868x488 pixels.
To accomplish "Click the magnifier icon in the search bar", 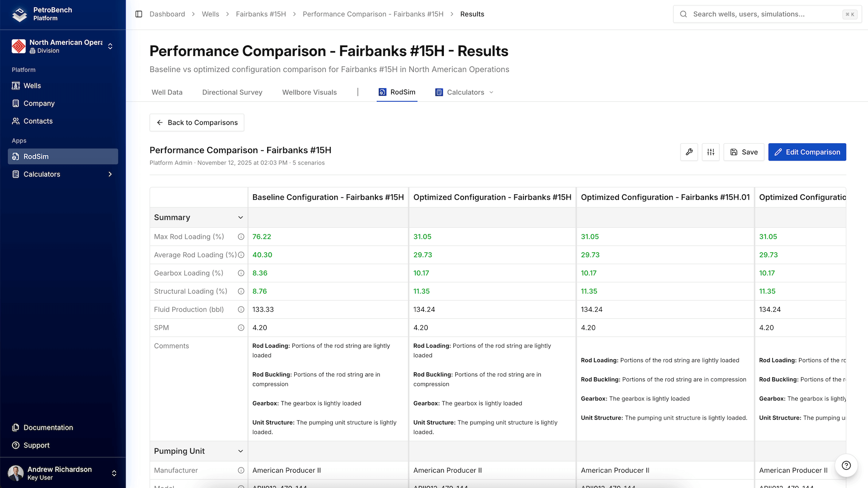I will 683,14.
